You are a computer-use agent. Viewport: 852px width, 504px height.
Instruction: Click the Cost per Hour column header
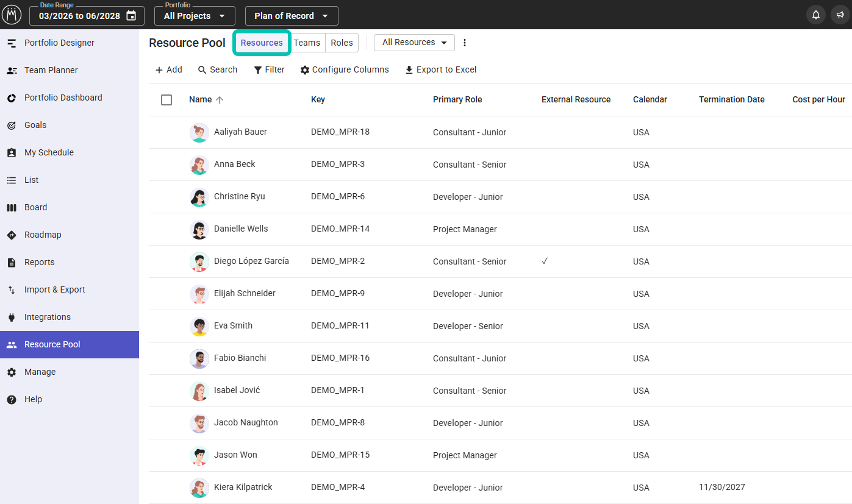(818, 100)
